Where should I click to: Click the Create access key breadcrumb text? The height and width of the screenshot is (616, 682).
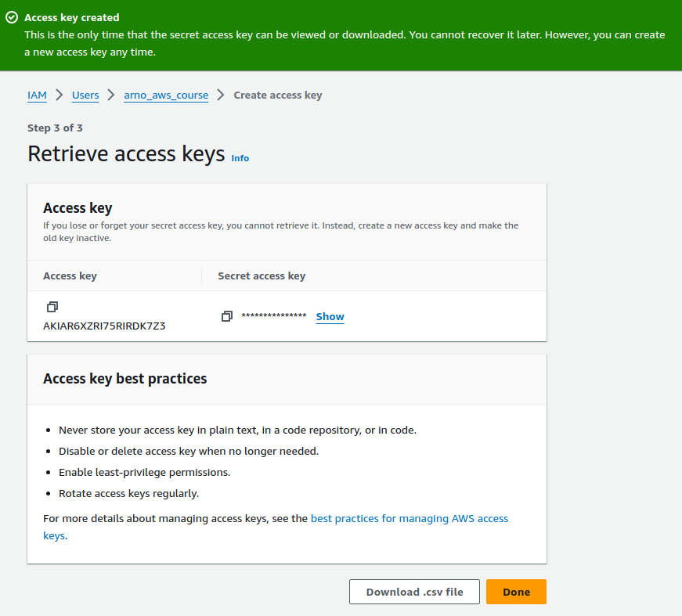tap(277, 94)
